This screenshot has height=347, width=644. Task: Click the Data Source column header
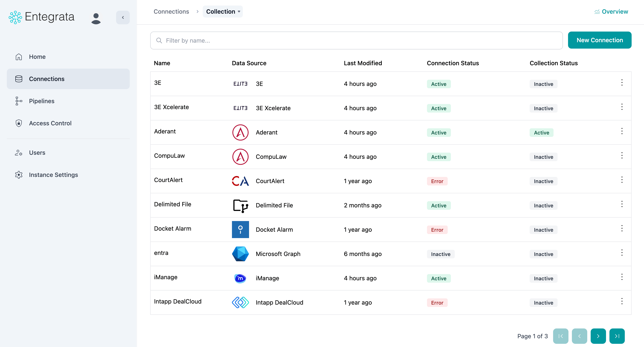click(249, 63)
